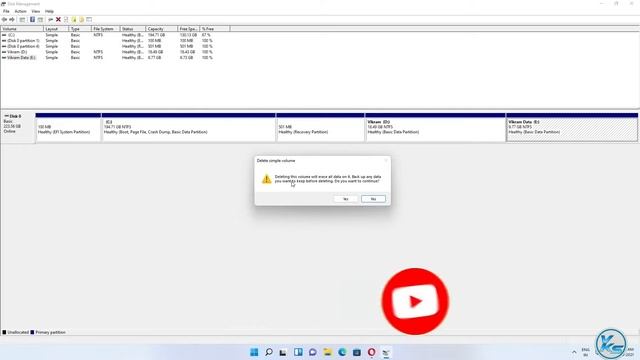Image resolution: width=640 pixels, height=360 pixels.
Task: Launch Microsoft Edge from taskbar
Action: (x=342, y=352)
